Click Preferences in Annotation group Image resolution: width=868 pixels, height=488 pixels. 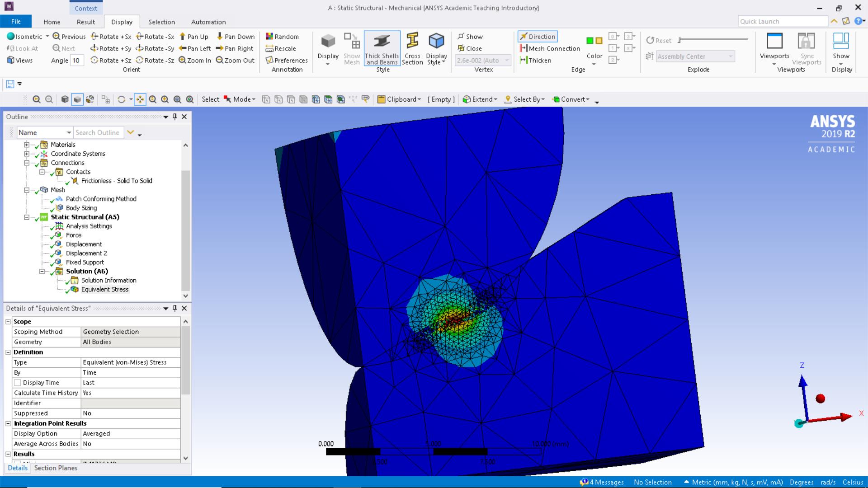point(286,60)
